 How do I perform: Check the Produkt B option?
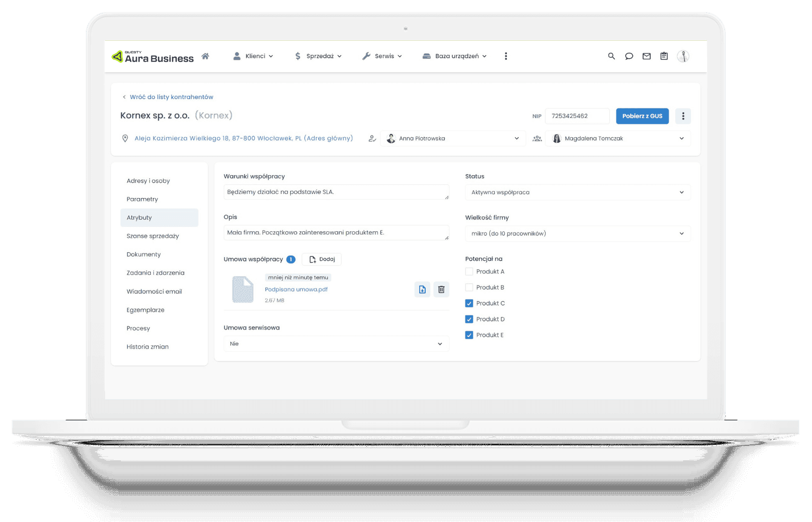(x=469, y=288)
